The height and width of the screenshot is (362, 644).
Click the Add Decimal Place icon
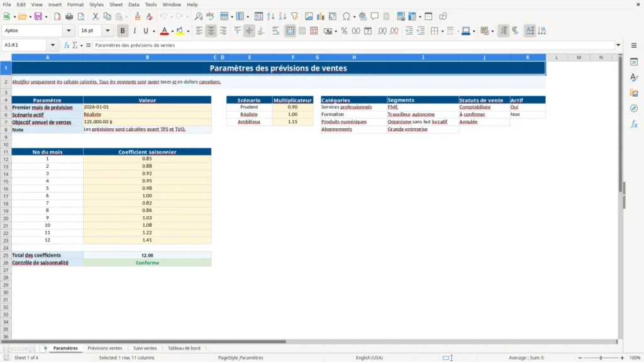(382, 31)
